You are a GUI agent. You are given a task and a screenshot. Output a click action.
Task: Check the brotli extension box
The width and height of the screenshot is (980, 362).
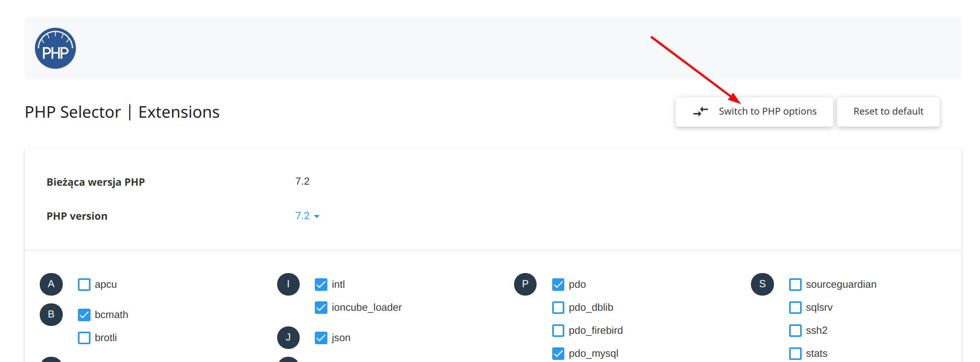[84, 338]
